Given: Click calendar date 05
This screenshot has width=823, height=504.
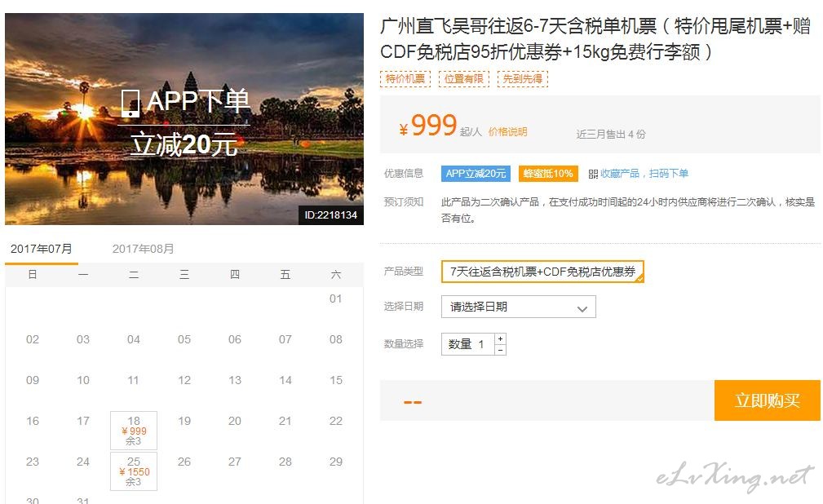Looking at the screenshot, I should coord(184,340).
